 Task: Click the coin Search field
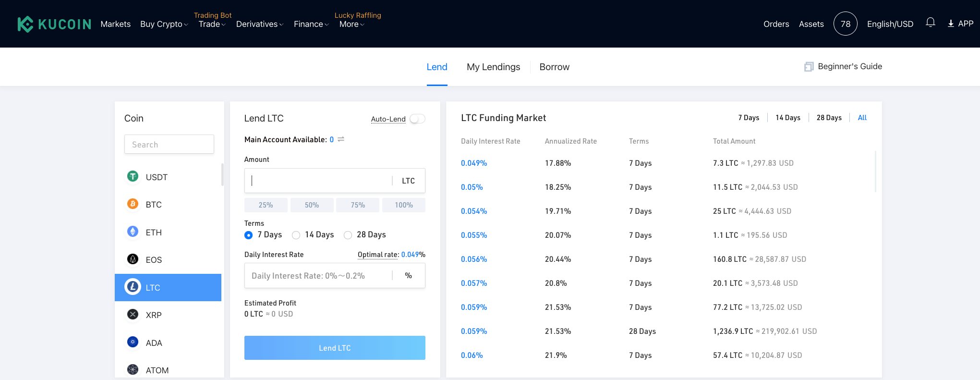point(169,144)
